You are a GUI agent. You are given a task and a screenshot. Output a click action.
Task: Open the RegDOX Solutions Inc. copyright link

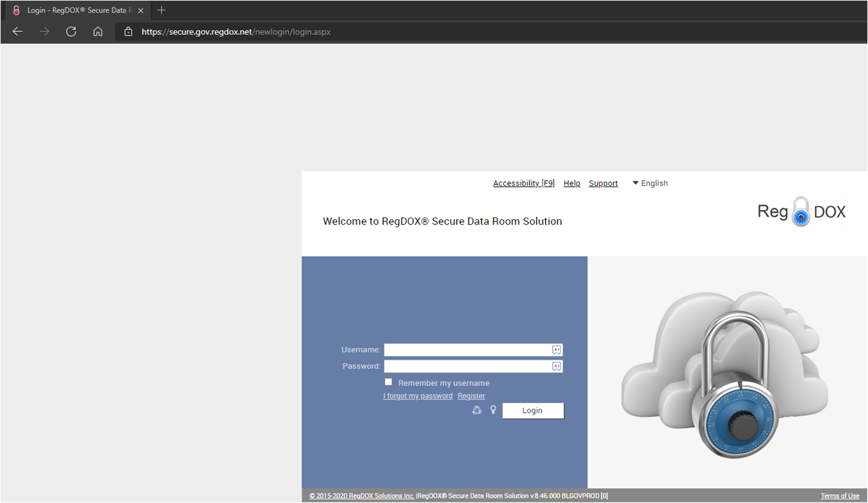(x=362, y=496)
